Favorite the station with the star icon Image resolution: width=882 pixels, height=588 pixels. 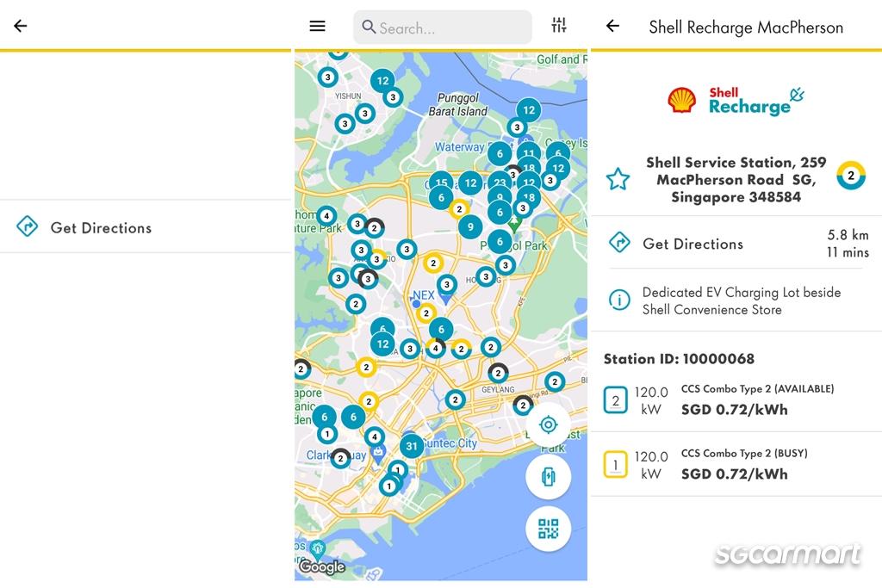618,179
